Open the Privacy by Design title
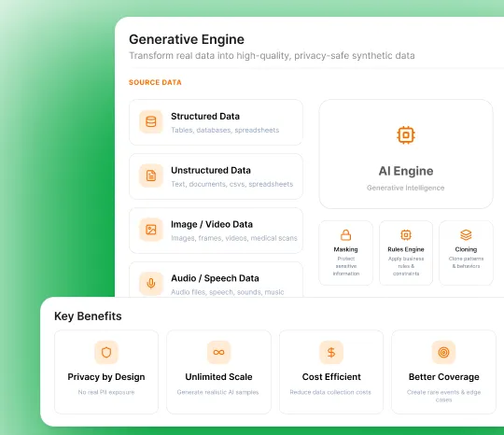Image resolution: width=504 pixels, height=435 pixels. click(x=106, y=377)
